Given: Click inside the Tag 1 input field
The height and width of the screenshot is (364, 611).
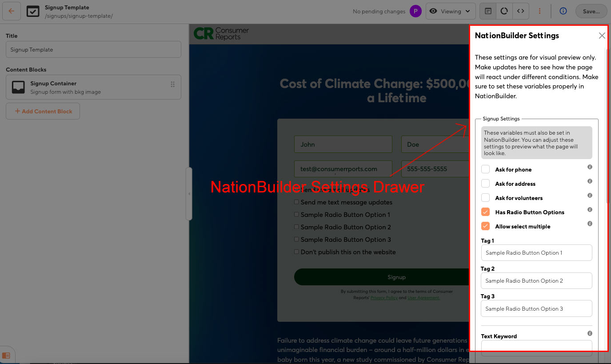Looking at the screenshot, I should (536, 252).
